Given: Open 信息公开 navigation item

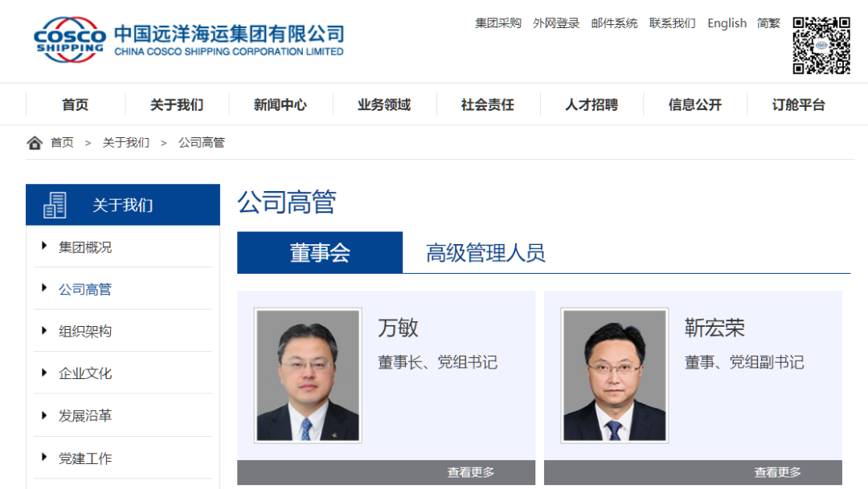Looking at the screenshot, I should 694,104.
